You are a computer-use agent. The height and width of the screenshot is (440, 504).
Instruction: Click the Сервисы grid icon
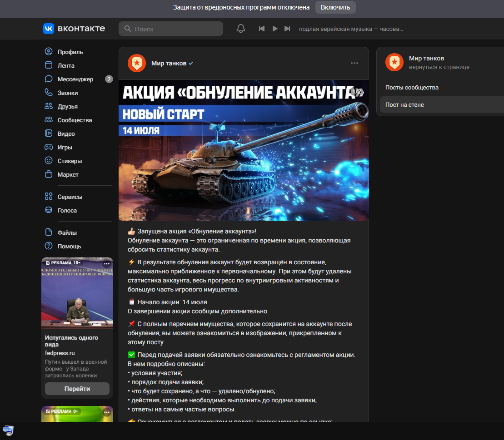point(49,197)
